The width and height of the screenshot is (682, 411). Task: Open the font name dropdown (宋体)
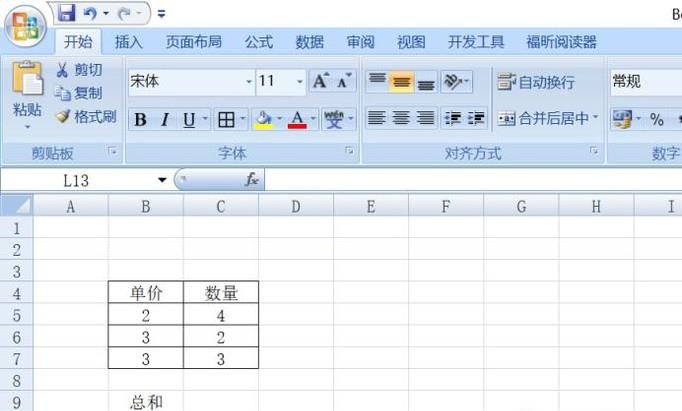pyautogui.click(x=249, y=82)
